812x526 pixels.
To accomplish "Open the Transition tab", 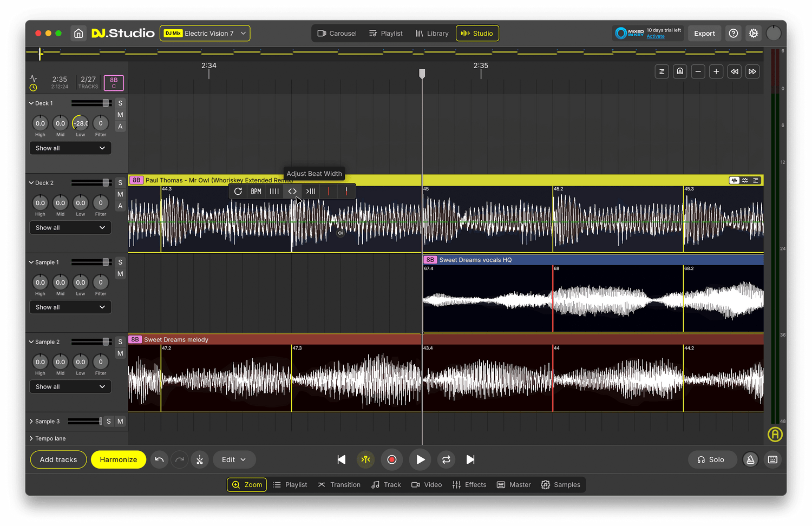I will click(339, 485).
